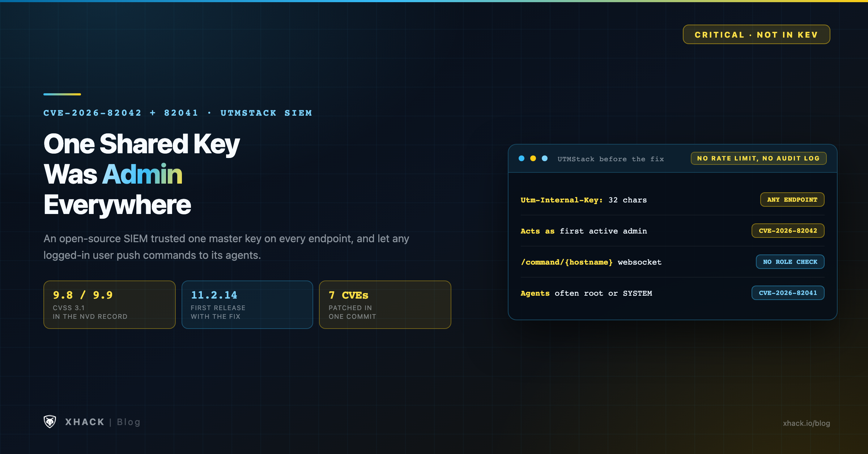The height and width of the screenshot is (454, 868).
Task: Click the word 'Everywhere' in headline
Action: click(x=117, y=205)
